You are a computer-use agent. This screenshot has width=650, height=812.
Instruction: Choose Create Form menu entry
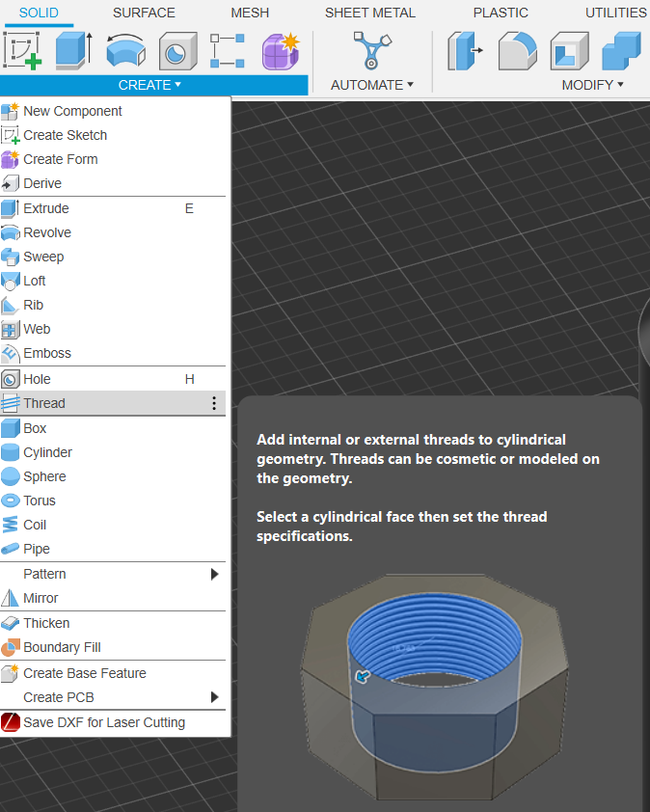click(x=113, y=159)
